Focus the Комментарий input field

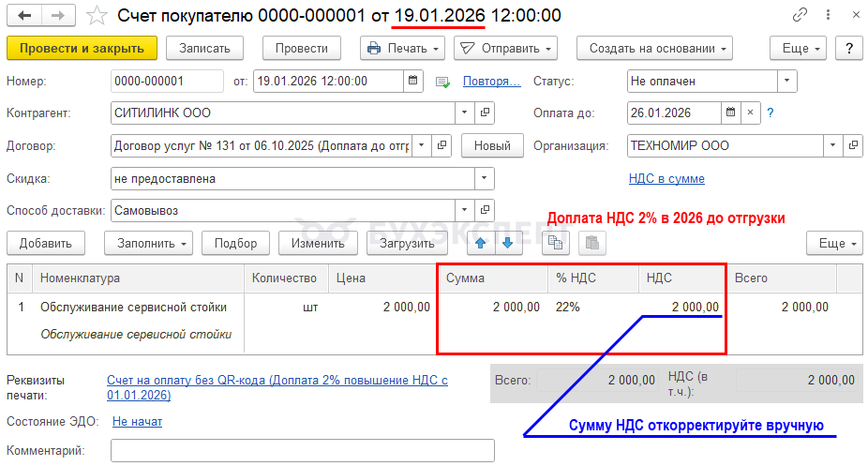[302, 450]
